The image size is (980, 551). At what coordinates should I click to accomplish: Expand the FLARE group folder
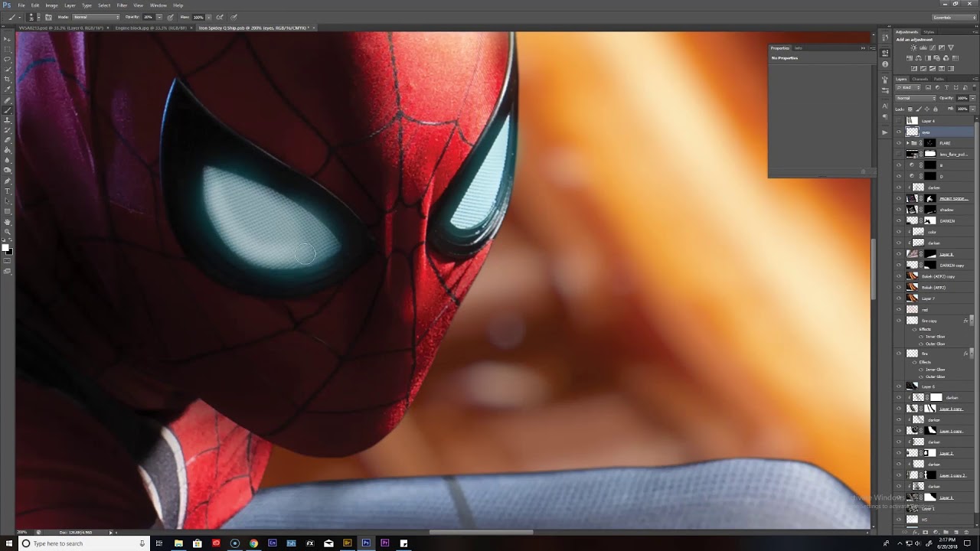(908, 143)
